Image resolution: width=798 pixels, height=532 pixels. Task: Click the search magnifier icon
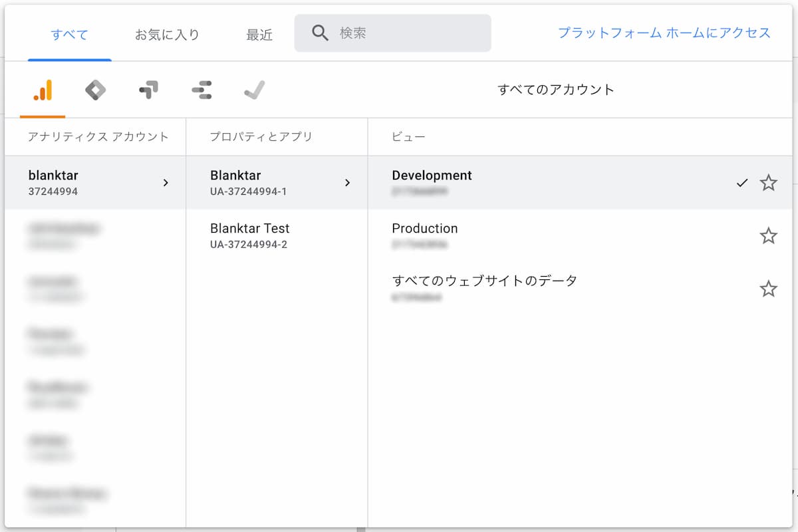[321, 32]
